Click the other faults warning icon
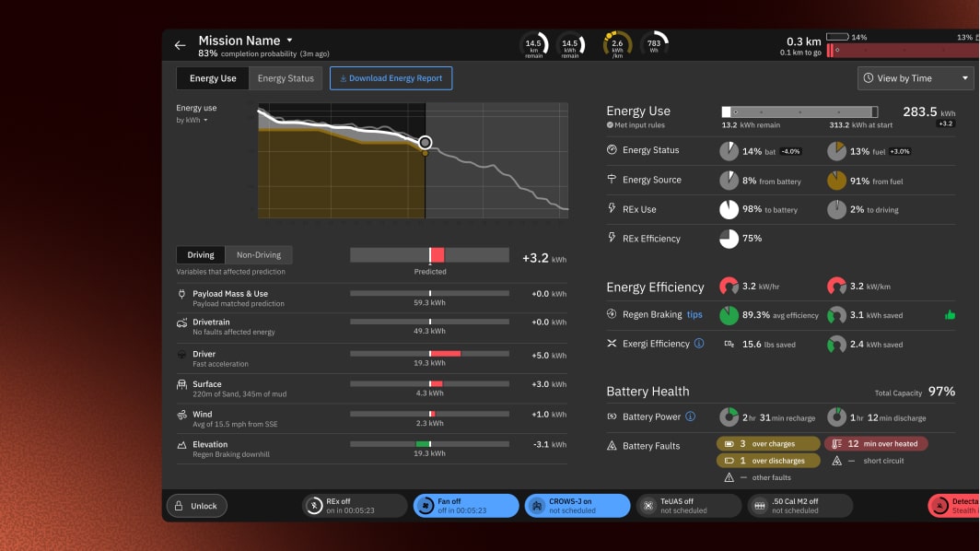 729,478
